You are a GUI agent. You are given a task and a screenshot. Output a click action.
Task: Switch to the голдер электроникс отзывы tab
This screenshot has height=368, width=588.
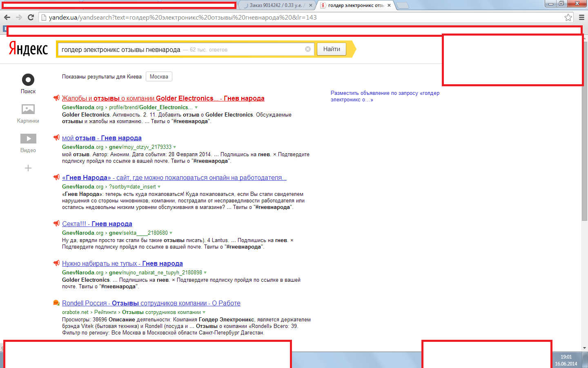356,5
